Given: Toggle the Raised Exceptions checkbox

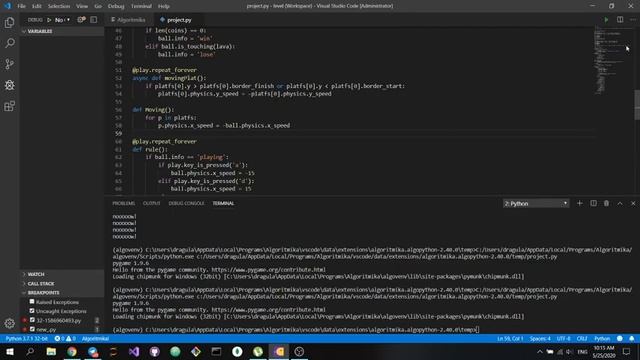Looking at the screenshot, I should pyautogui.click(x=32, y=302).
